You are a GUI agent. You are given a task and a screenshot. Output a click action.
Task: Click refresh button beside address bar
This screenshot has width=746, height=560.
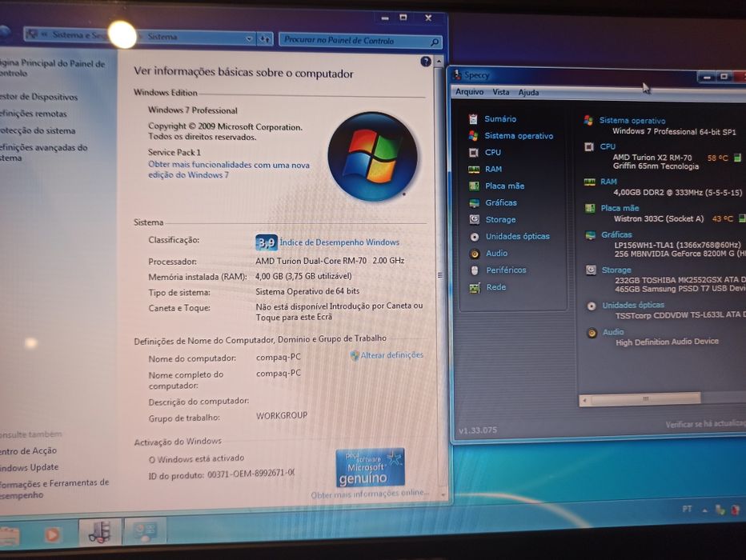coord(265,39)
